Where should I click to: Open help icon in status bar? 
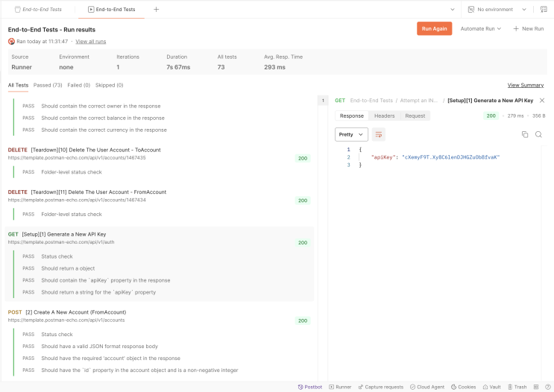(547, 387)
